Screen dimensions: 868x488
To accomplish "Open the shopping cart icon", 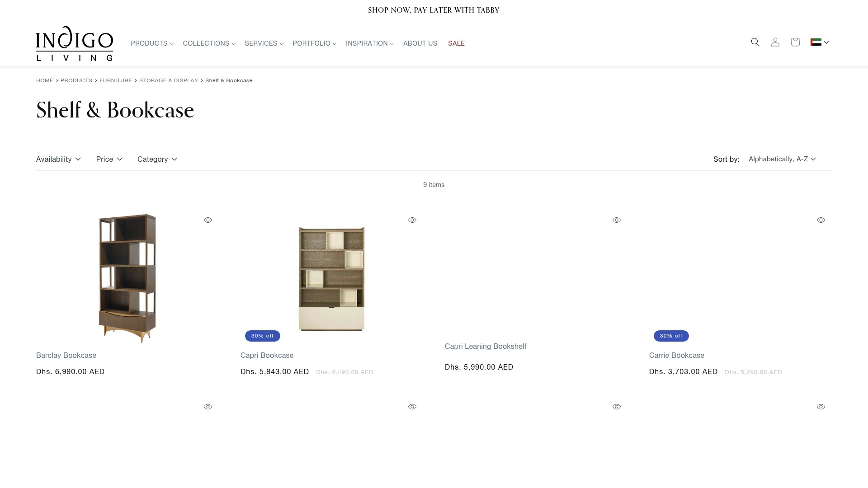I will click(x=795, y=42).
